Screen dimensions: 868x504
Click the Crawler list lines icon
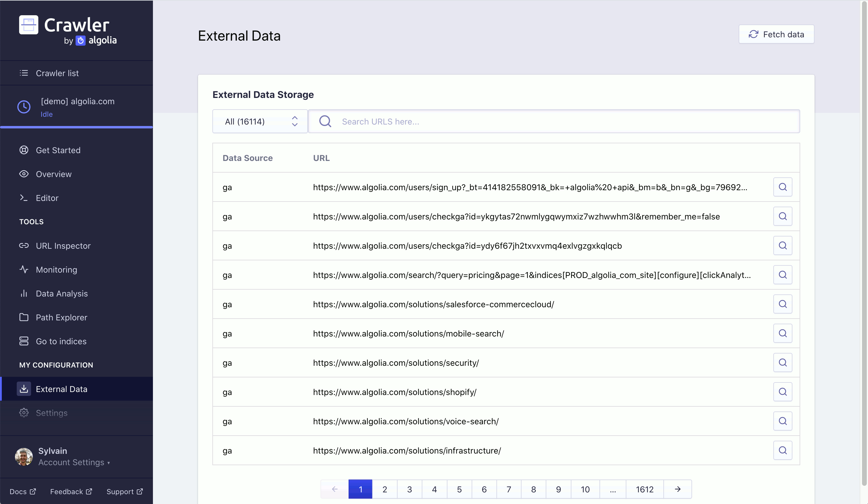[x=24, y=73]
